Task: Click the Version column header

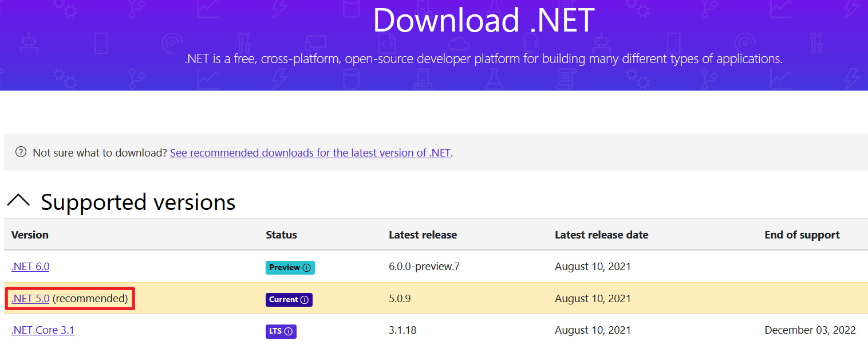Action: pyautogui.click(x=30, y=235)
